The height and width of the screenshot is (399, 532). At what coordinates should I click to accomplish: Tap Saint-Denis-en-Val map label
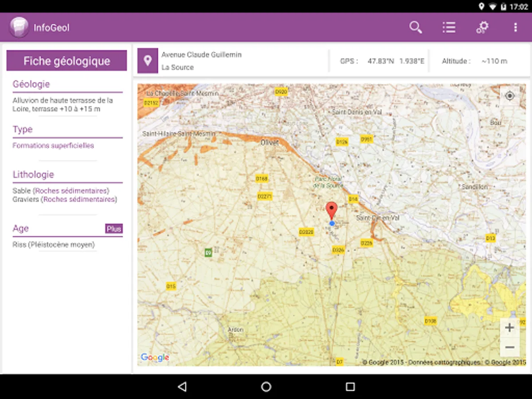(x=357, y=112)
